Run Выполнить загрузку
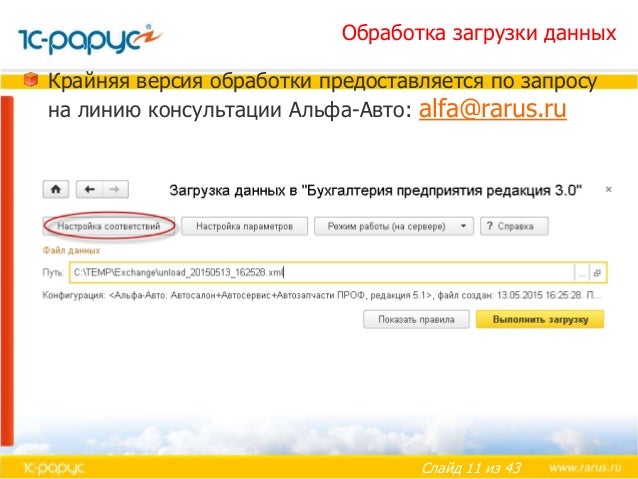 [x=540, y=319]
